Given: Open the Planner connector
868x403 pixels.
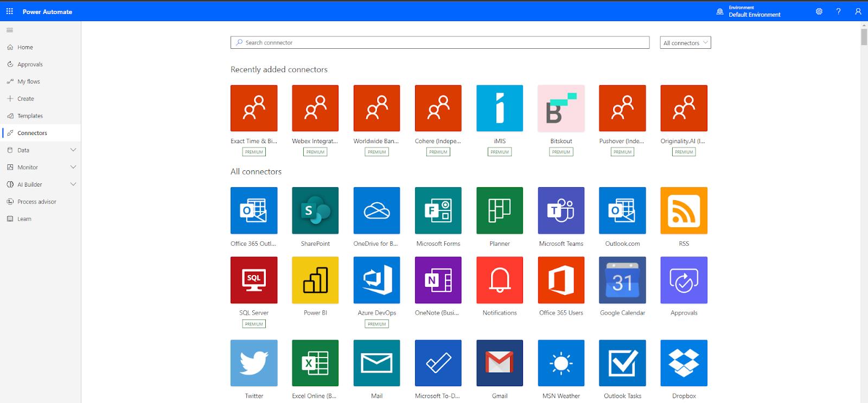Looking at the screenshot, I should (500, 210).
